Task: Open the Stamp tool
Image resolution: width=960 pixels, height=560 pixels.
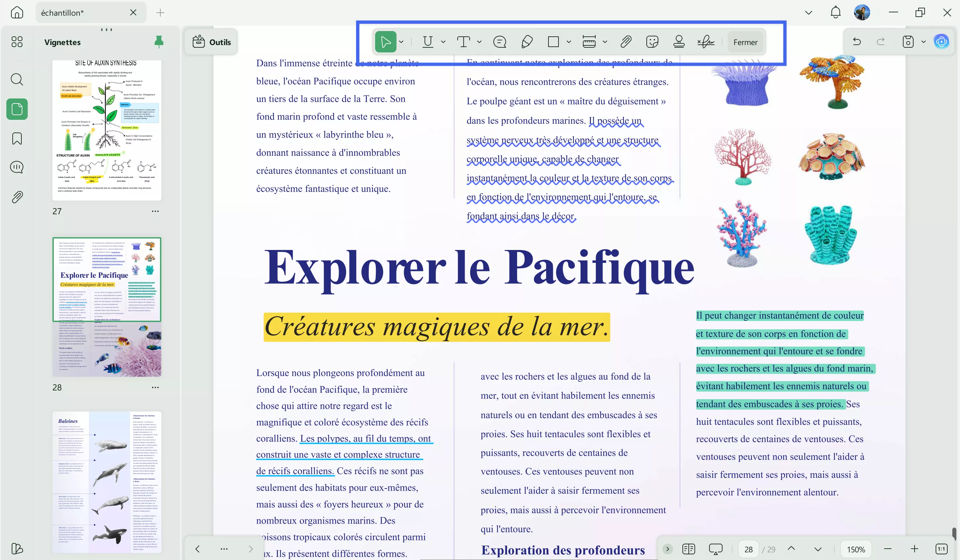Action: (x=679, y=42)
